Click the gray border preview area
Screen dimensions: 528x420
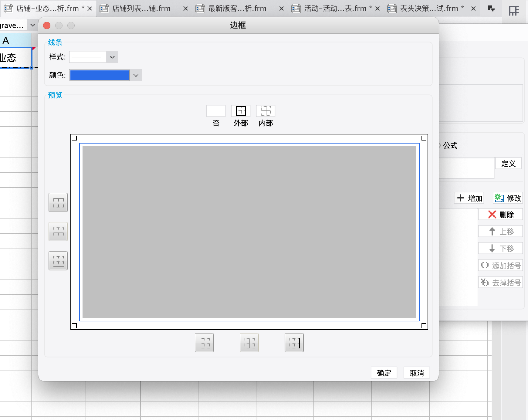[249, 232]
